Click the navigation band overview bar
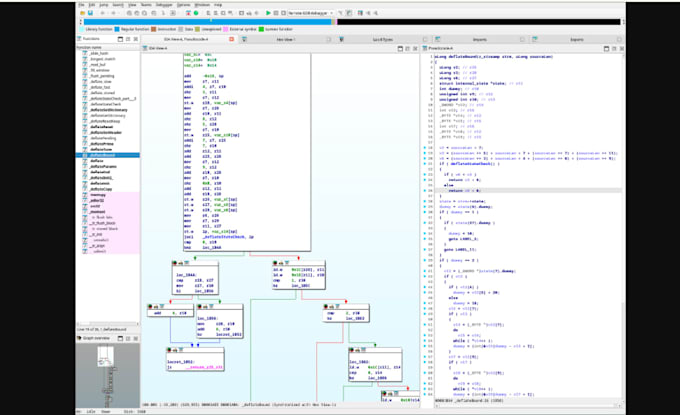 click(x=352, y=21)
